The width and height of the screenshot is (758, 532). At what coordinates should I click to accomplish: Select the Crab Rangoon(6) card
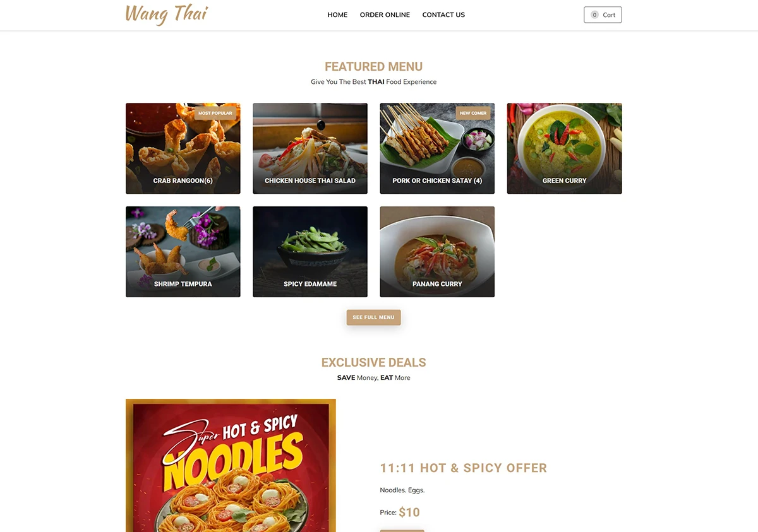183,148
